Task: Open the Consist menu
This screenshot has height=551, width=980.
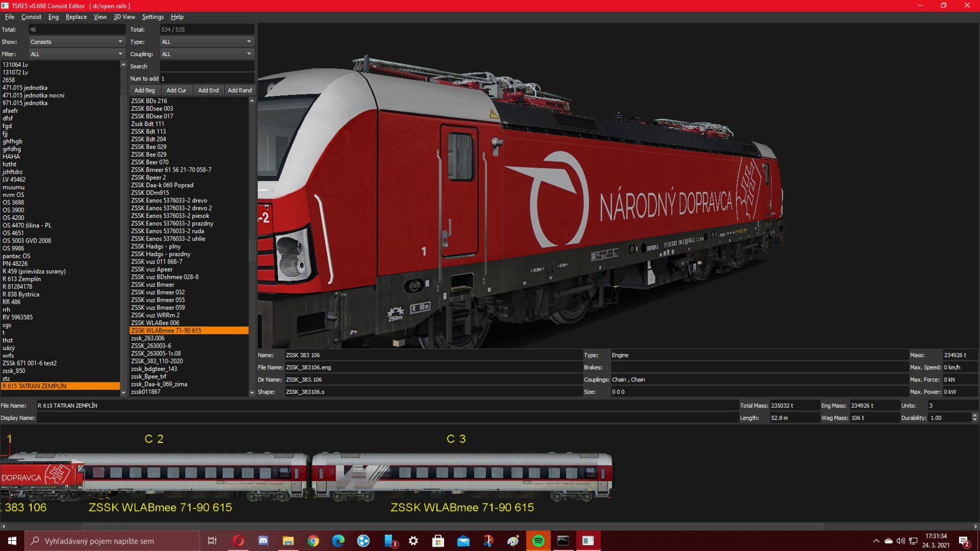Action: pos(31,17)
